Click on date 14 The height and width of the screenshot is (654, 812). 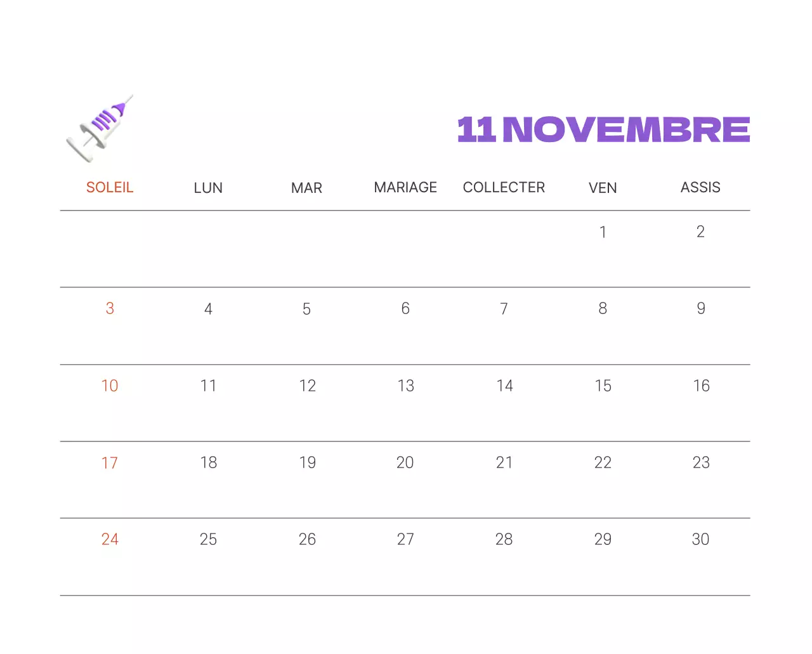(504, 386)
